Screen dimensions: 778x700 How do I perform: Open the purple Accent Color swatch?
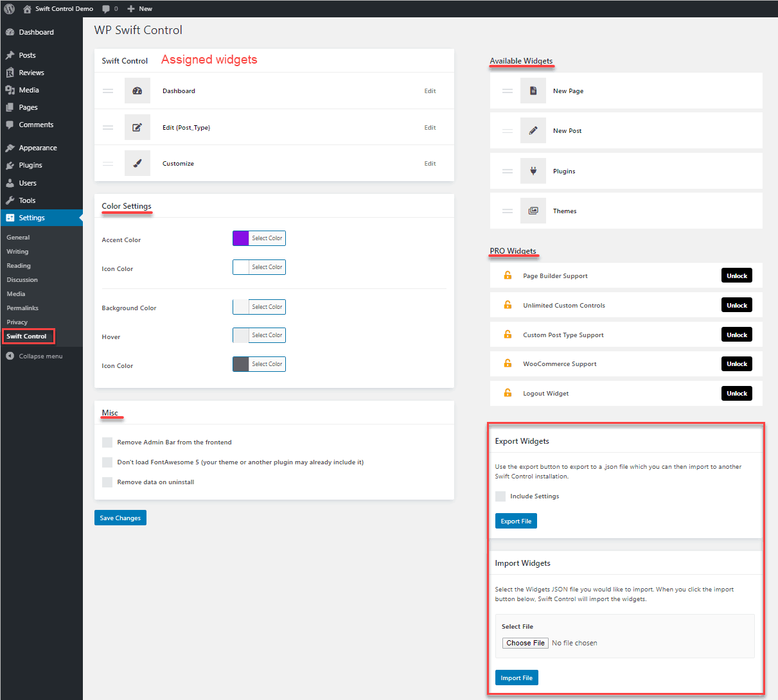(x=241, y=238)
